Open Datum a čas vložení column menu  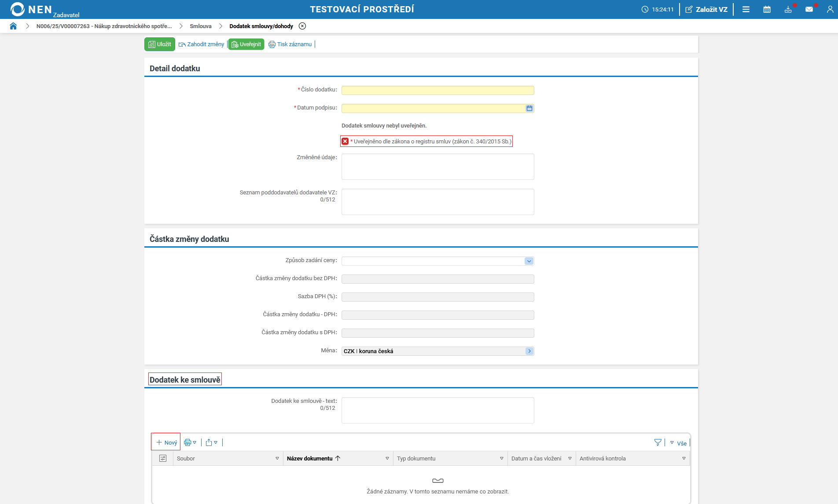coord(570,458)
